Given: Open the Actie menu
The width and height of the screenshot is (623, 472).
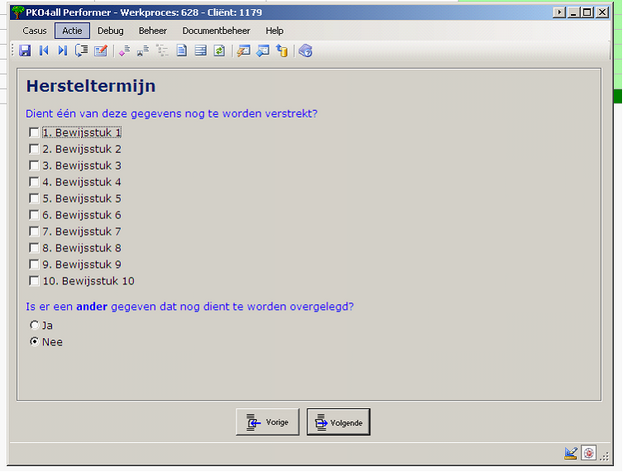Looking at the screenshot, I should [x=72, y=31].
